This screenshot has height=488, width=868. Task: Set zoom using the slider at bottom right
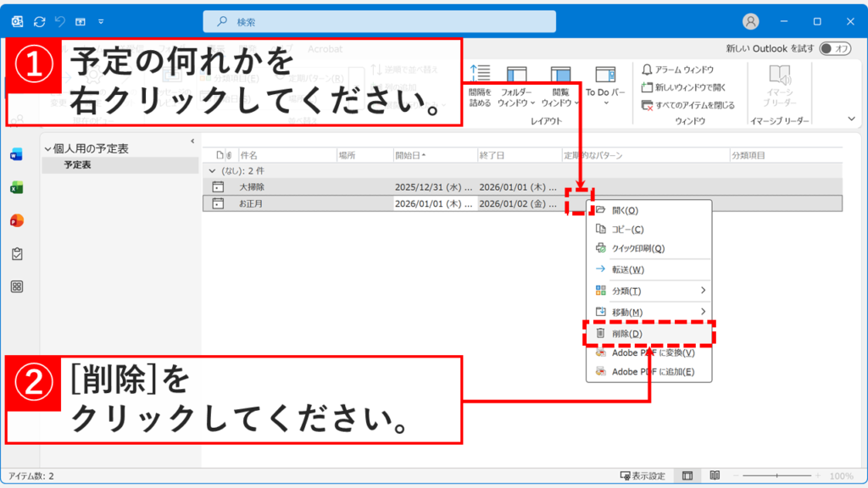[776, 476]
